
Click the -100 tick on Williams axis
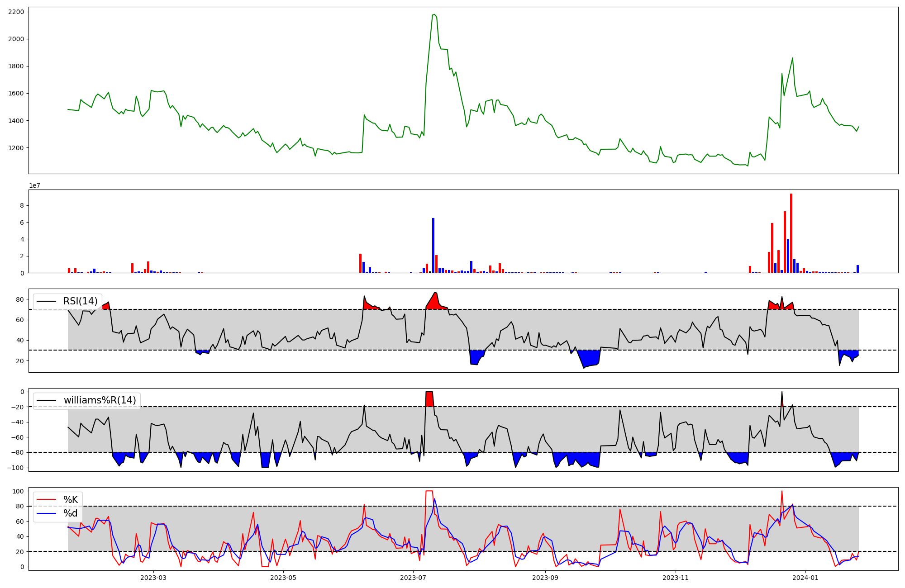[x=16, y=468]
